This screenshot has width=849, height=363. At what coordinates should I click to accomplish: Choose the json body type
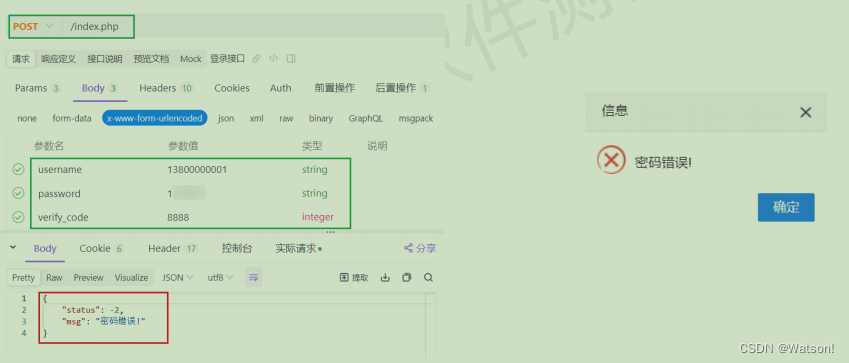pos(226,118)
